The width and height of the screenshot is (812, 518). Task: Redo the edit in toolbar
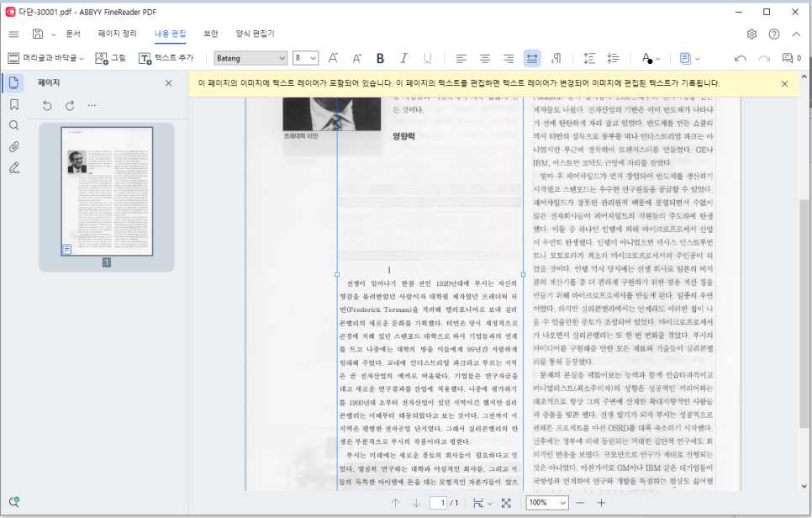tap(764, 59)
